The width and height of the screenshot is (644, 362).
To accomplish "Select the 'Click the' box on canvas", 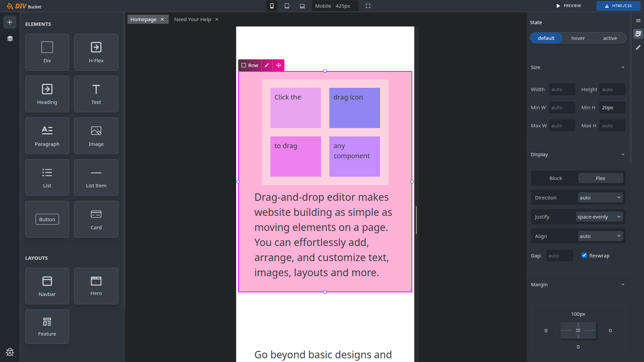I will coord(296,108).
